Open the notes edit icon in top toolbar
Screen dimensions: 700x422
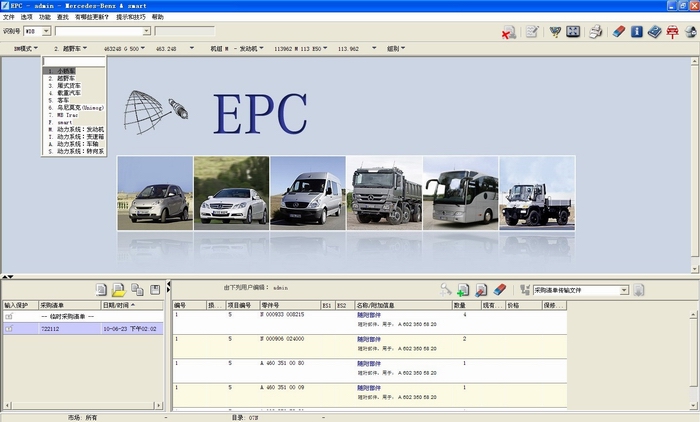tap(532, 31)
